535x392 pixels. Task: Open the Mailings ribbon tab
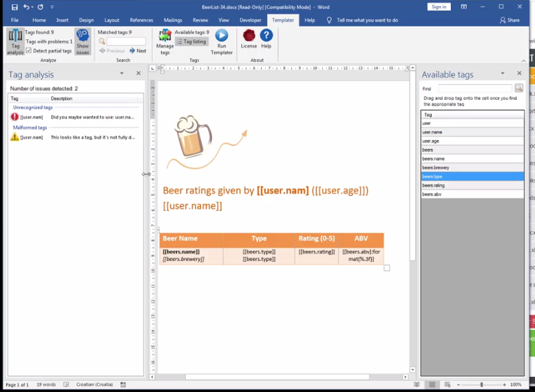pyautogui.click(x=173, y=20)
